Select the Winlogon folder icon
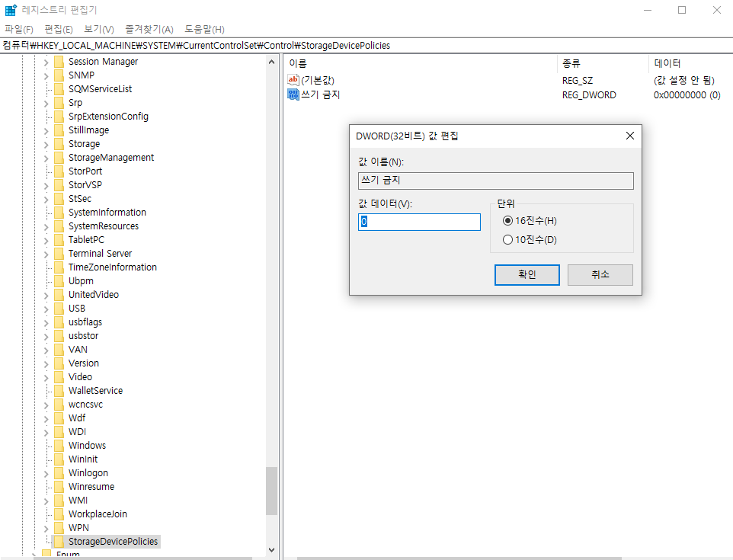 59,473
